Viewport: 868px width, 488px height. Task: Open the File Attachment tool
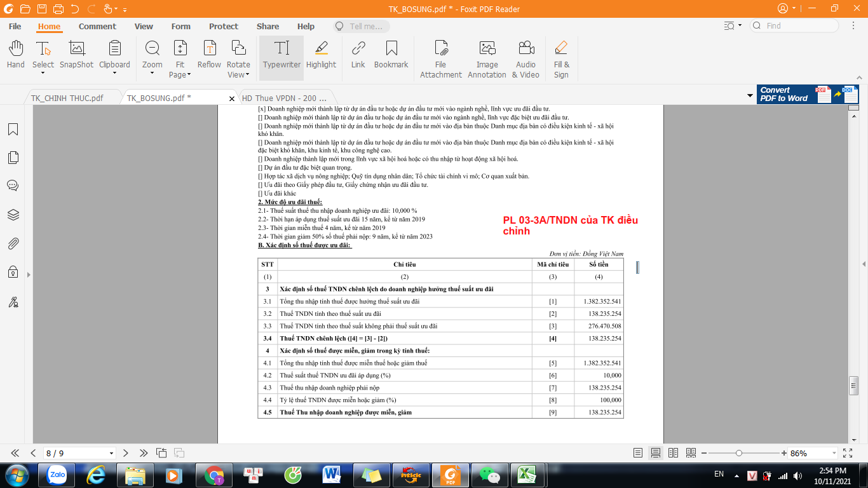coord(440,59)
